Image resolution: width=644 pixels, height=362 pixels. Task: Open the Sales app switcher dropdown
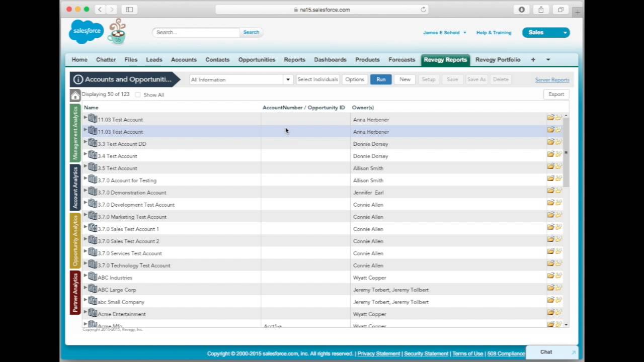pyautogui.click(x=546, y=32)
